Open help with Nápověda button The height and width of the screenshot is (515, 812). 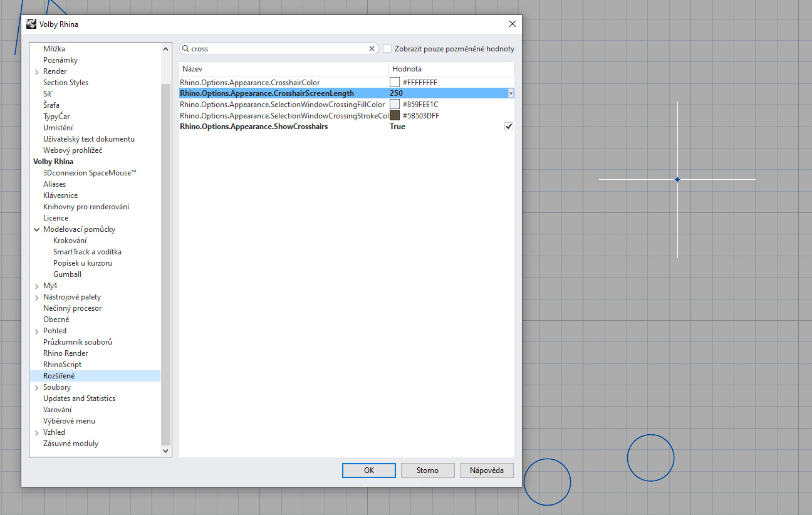(x=486, y=471)
